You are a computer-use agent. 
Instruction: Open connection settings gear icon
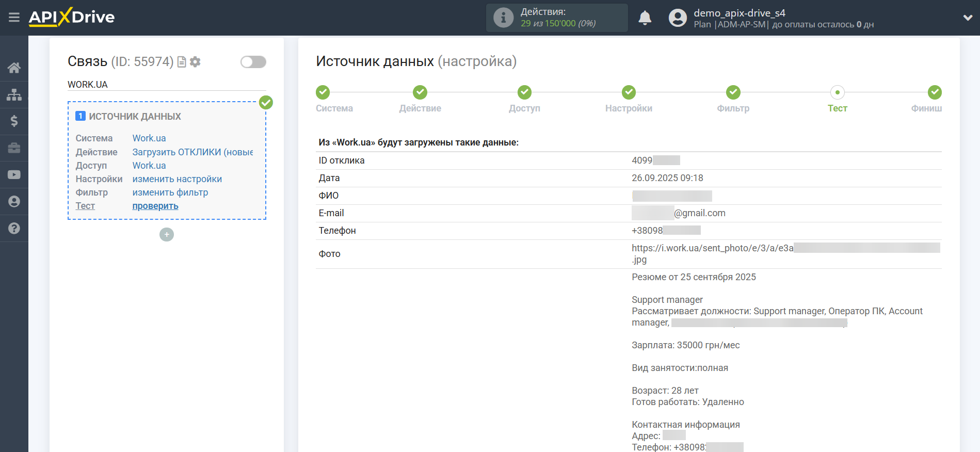[195, 62]
